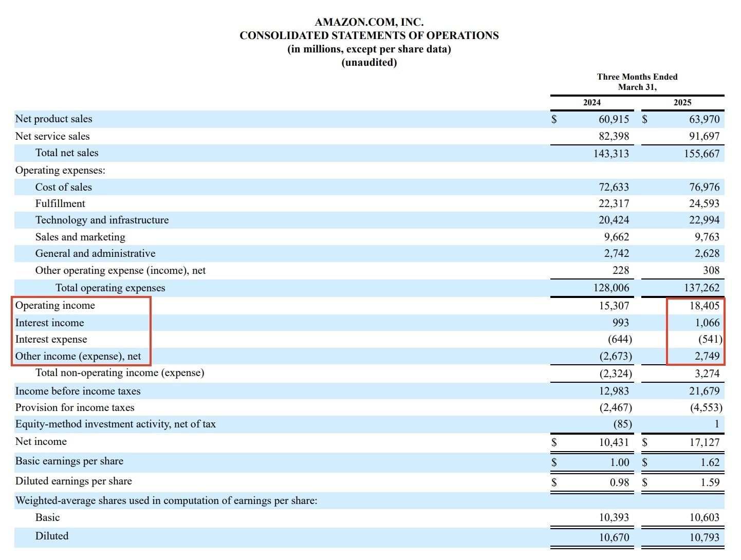The width and height of the screenshot is (741, 560).
Task: Click the 128,006 value
Action: click(x=611, y=288)
